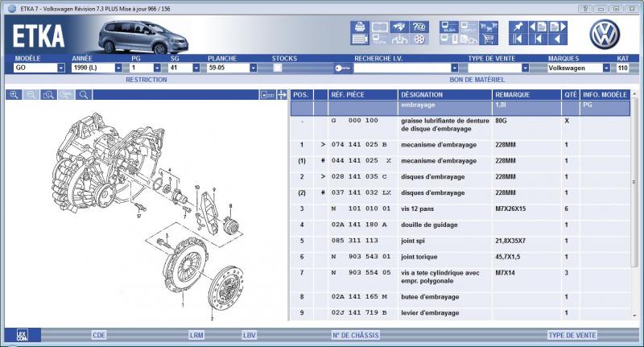Select part number 074 141 025 B
644x347 pixels.
(x=359, y=145)
